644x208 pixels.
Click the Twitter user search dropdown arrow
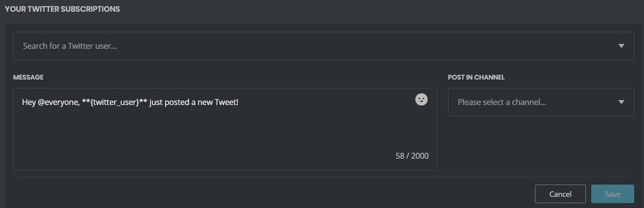(x=621, y=46)
